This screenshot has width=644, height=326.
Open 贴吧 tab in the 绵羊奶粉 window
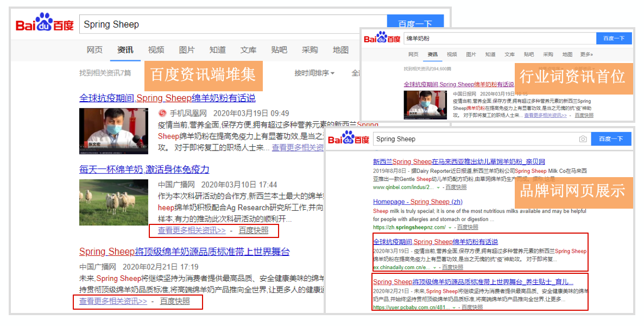[529, 54]
